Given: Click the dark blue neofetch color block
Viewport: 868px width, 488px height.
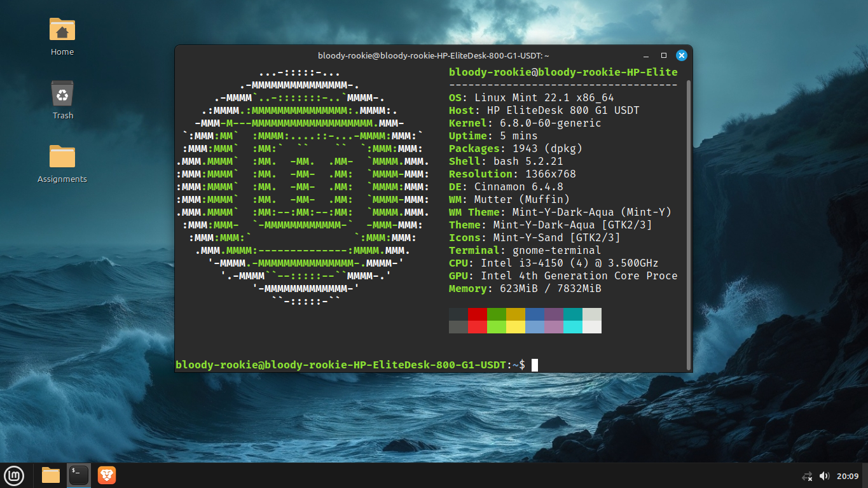Looking at the screenshot, I should pos(535,314).
